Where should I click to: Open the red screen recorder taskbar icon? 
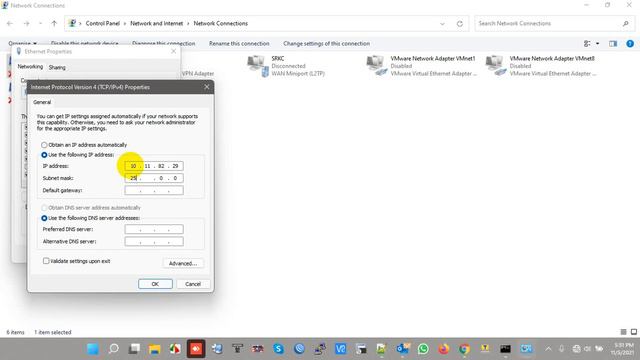pyautogui.click(x=196, y=349)
